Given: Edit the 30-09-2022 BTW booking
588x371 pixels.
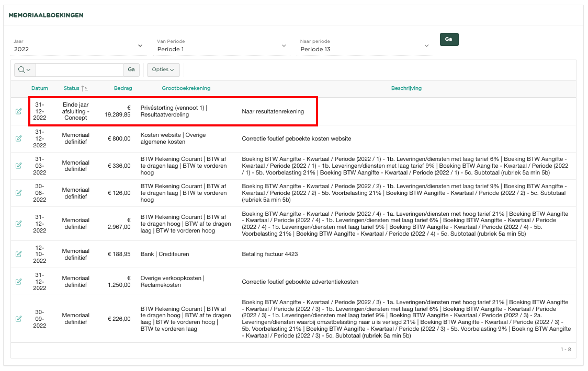Looking at the screenshot, I should coord(19,319).
